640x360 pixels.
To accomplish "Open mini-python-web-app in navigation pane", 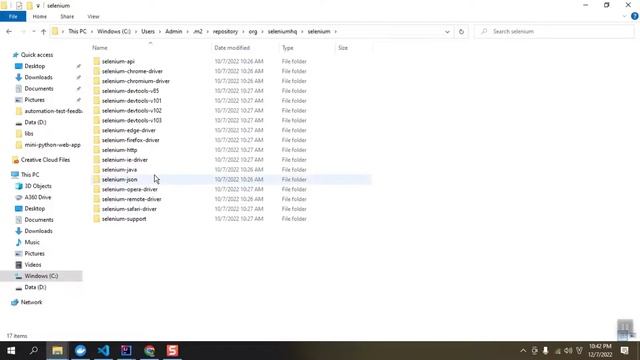I will coord(52,145).
